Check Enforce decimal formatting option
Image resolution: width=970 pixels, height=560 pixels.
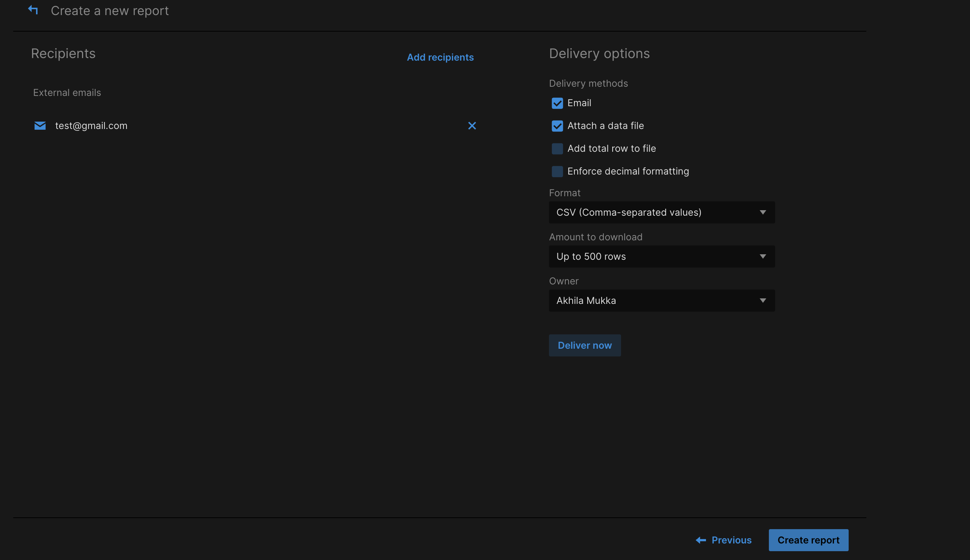click(557, 171)
